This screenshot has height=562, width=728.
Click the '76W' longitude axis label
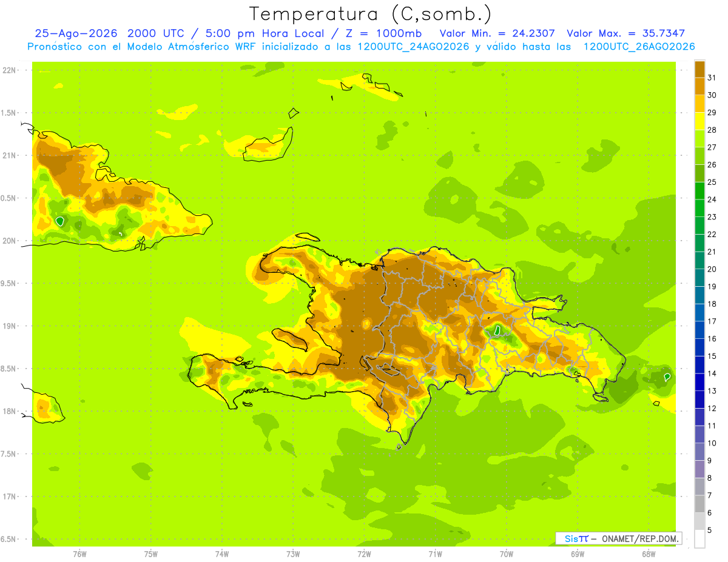point(79,554)
